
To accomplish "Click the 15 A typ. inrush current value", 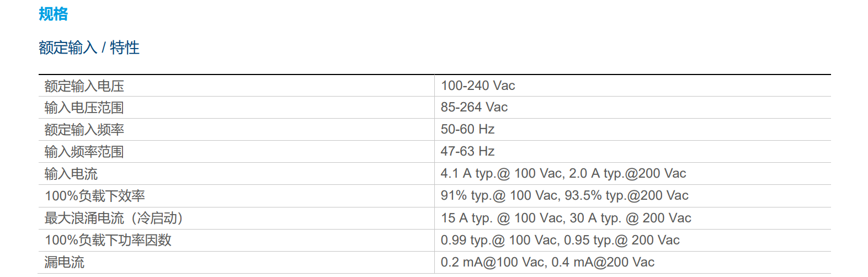I will coord(566,218).
